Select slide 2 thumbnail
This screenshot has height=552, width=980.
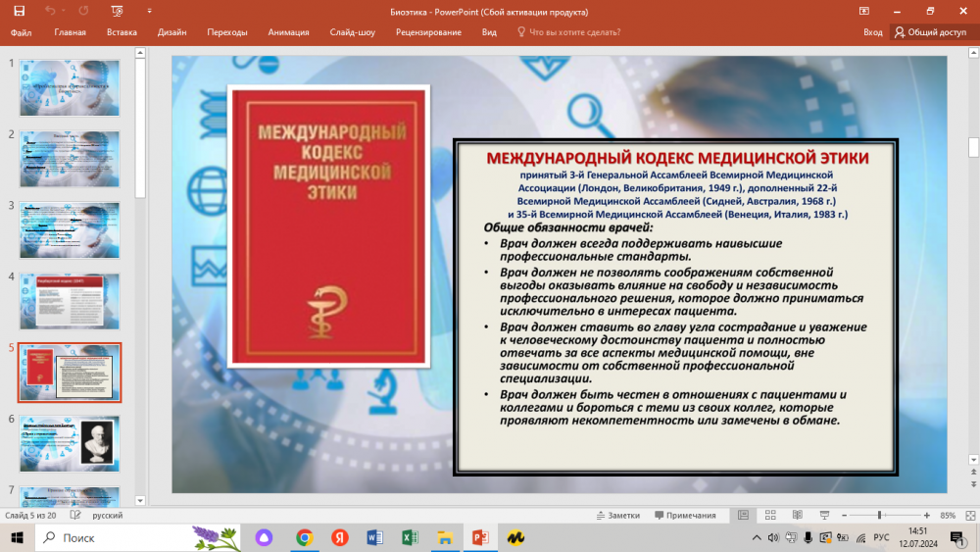[70, 159]
